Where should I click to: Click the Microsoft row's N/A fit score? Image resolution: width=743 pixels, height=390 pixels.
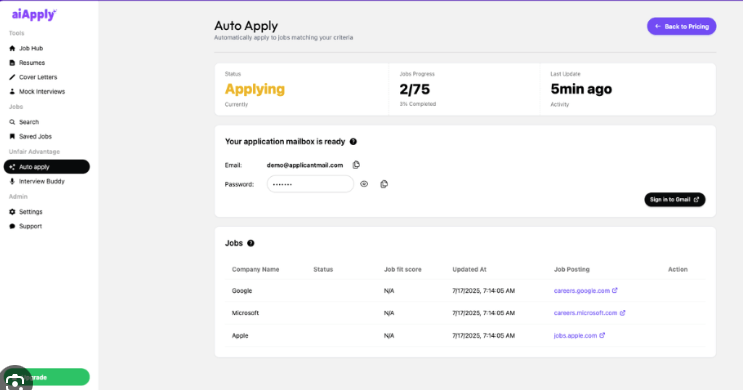tap(389, 313)
